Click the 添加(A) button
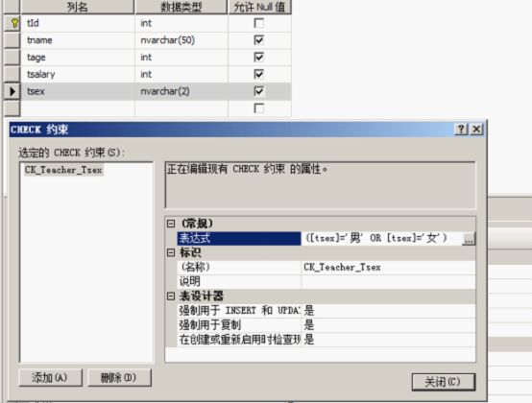 point(50,377)
